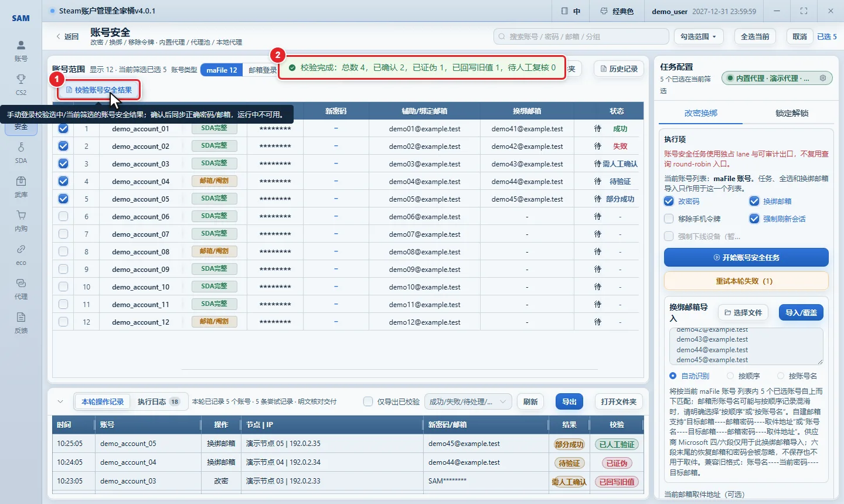Collapse the log panel chevron
Image resolution: width=844 pixels, height=504 pixels.
pos(60,401)
